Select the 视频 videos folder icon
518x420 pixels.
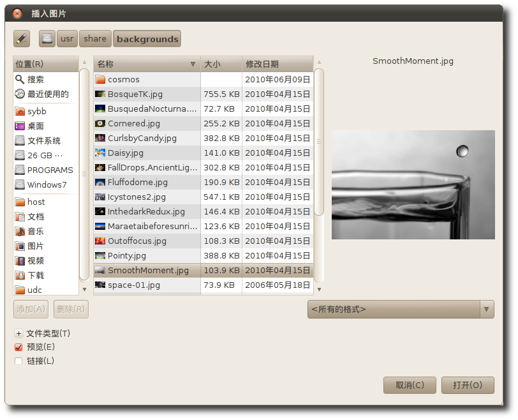(20, 260)
